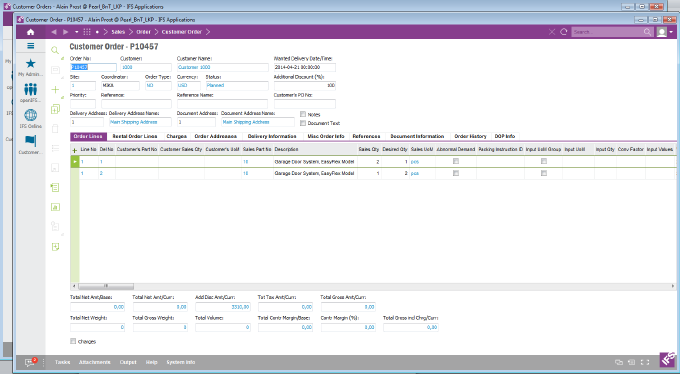Open Attachments in the bottom bar
680x374 pixels.
(x=95, y=362)
